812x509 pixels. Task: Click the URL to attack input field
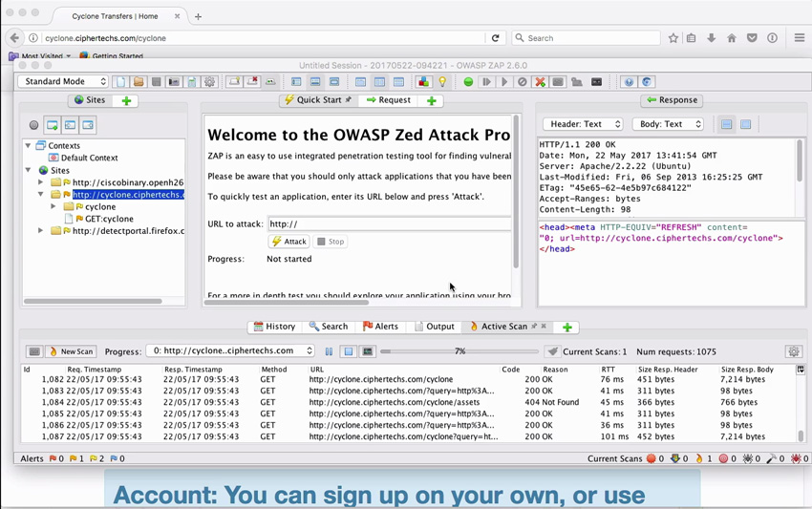coord(389,223)
